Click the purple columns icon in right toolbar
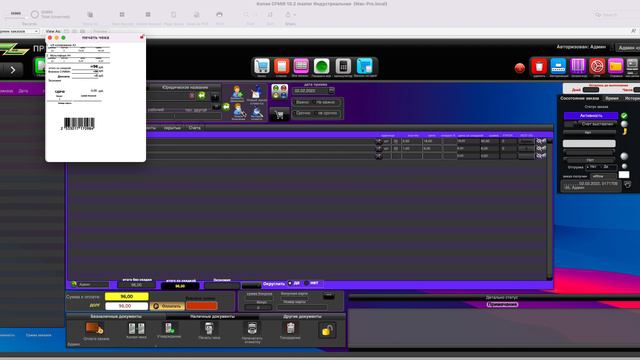Image resolution: width=640 pixels, height=360 pixels. 578,66
